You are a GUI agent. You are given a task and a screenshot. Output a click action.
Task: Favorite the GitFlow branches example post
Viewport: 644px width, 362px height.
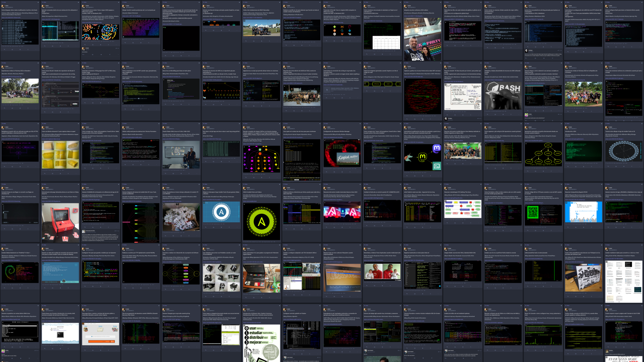pos(262,177)
